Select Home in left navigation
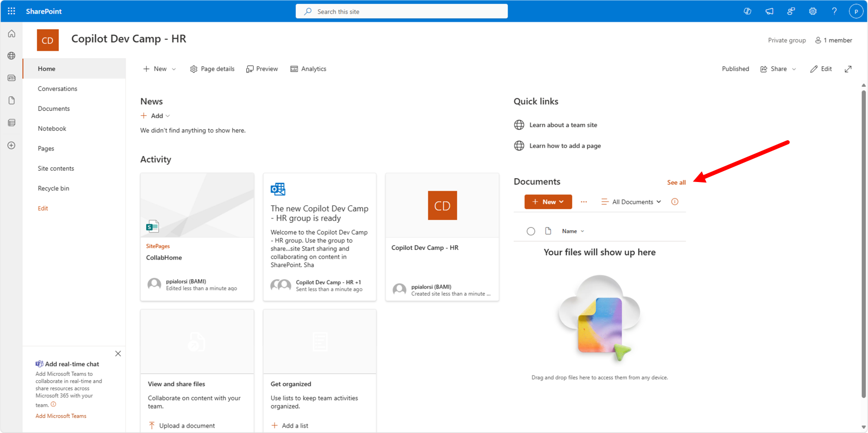Viewport: 868px width, 433px height. click(x=74, y=69)
